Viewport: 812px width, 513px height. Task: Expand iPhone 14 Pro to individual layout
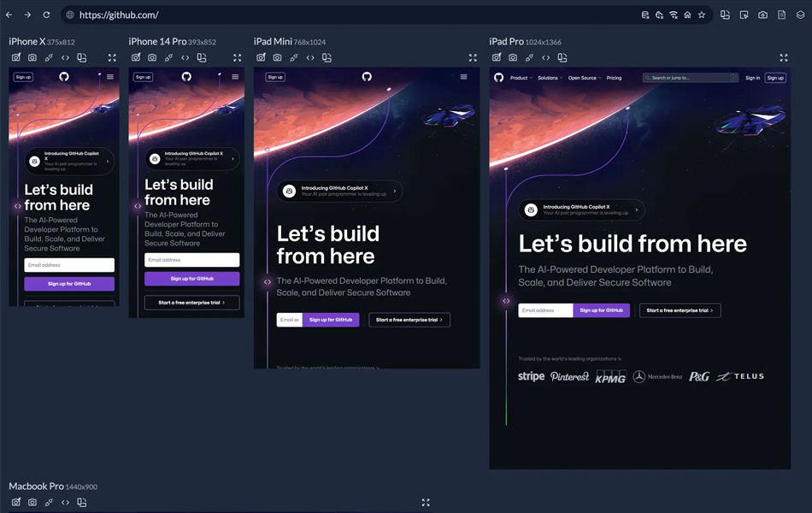[237, 57]
